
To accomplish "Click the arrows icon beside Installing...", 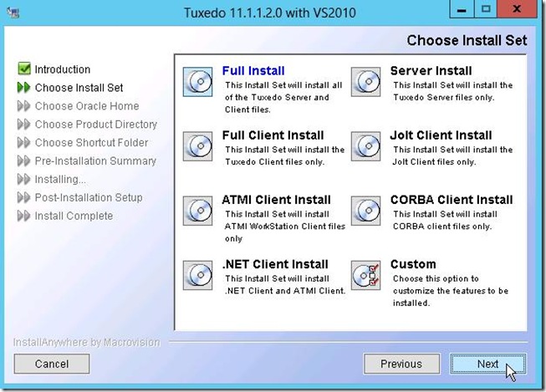I will point(23,179).
